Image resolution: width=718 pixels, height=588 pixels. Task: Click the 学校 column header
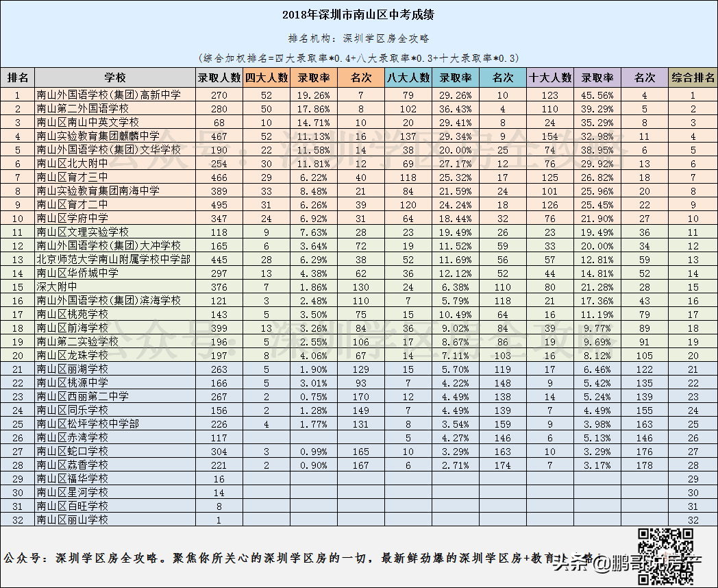(115, 77)
